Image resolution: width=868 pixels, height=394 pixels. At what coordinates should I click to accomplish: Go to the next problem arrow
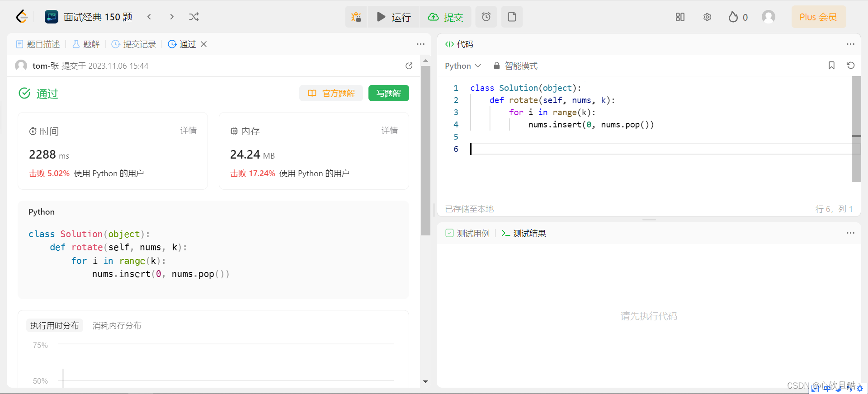pos(172,17)
